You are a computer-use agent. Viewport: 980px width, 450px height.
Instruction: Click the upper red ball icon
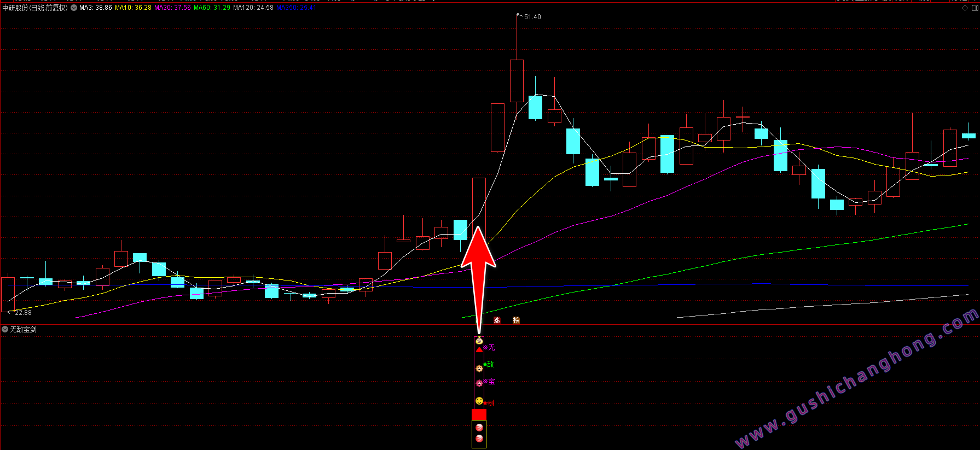click(x=479, y=428)
